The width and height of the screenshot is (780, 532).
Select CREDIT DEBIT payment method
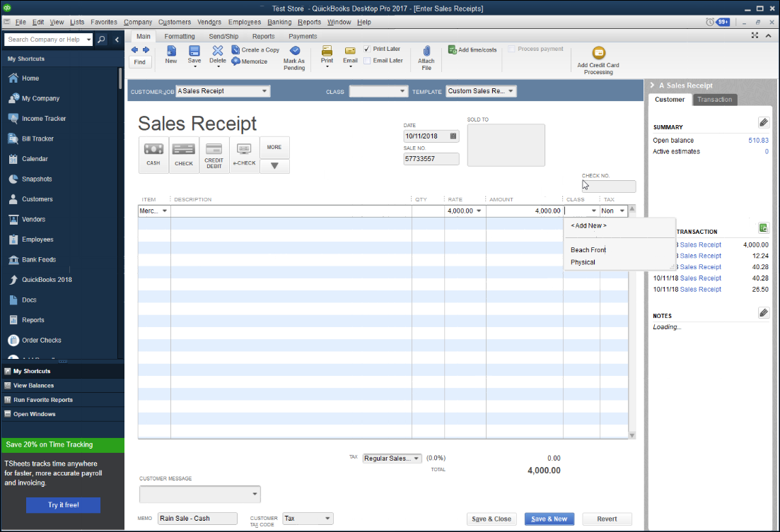point(214,155)
